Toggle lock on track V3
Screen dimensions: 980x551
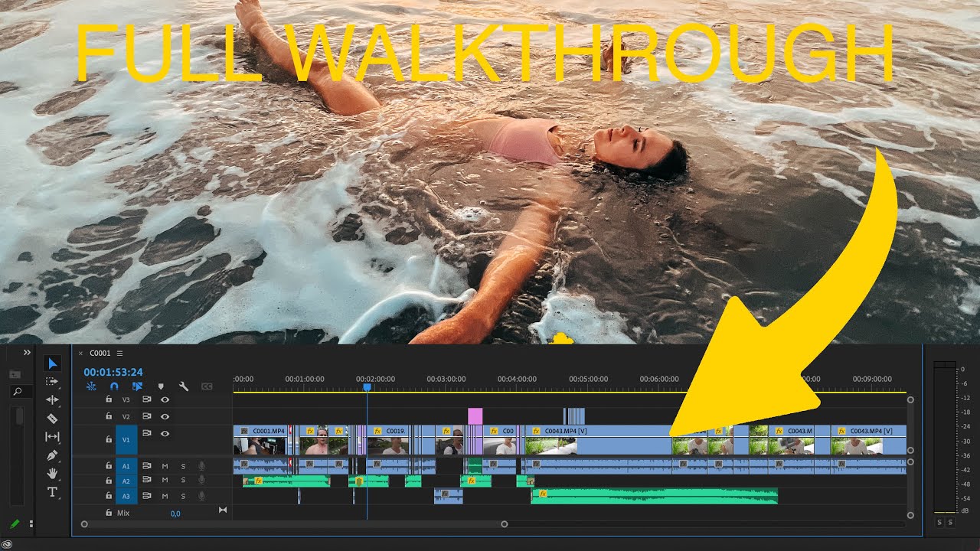(x=109, y=399)
